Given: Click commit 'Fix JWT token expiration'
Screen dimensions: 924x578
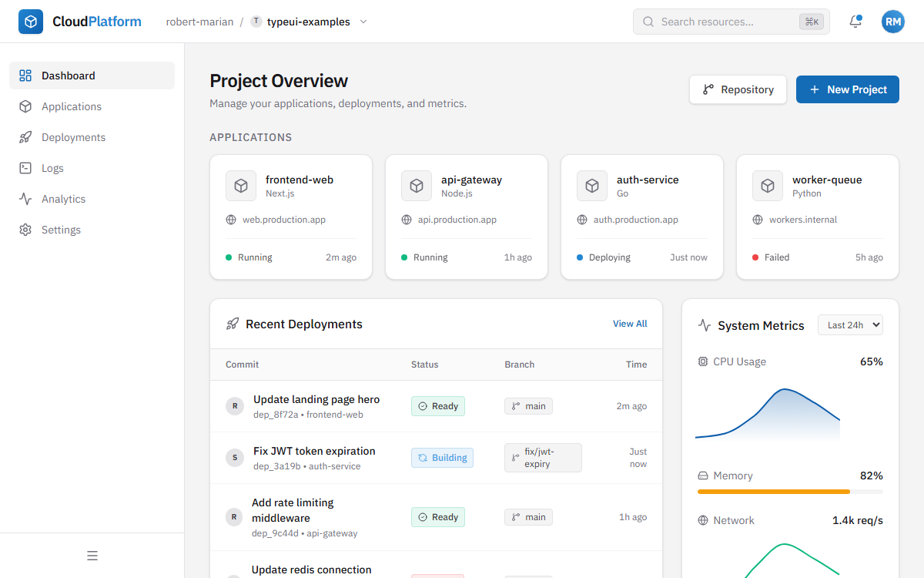Looking at the screenshot, I should [314, 451].
